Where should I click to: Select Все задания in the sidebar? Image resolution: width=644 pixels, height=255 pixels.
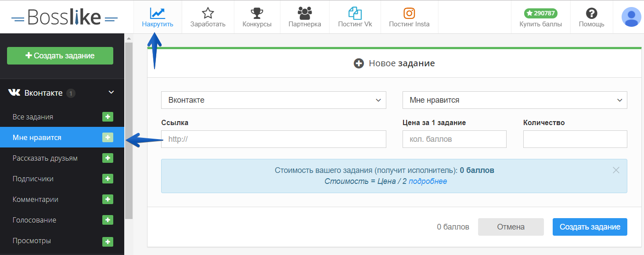33,117
